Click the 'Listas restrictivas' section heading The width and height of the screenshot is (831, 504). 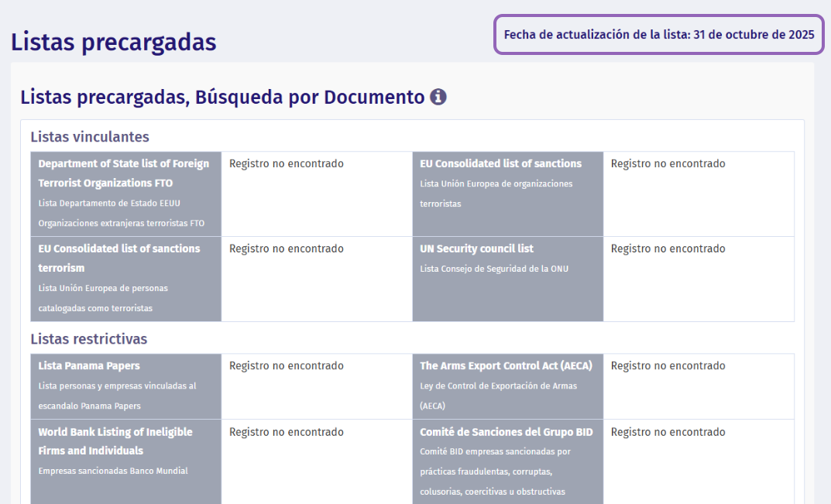[x=89, y=338]
